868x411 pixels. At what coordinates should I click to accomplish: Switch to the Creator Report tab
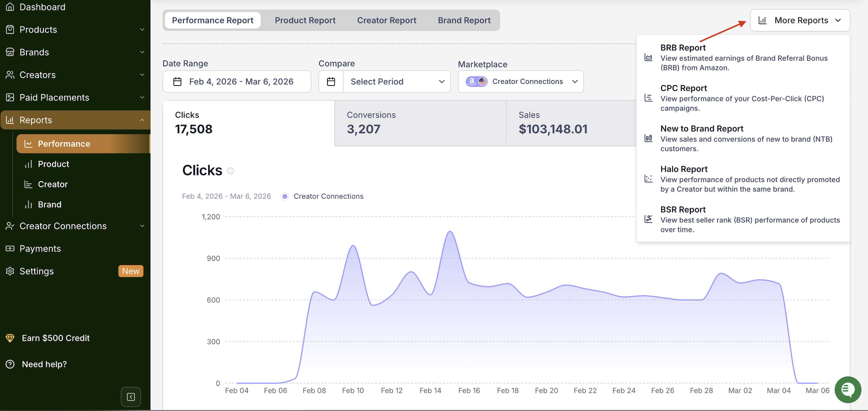click(387, 20)
